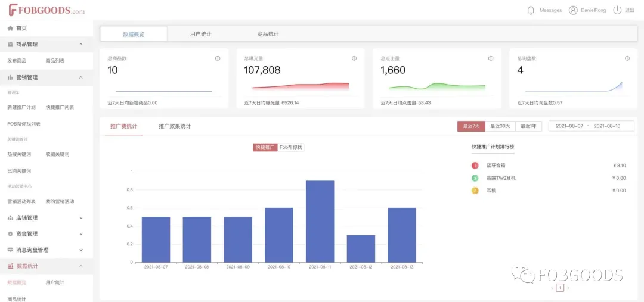Open 发布商品 in the sidebar
Image resolution: width=644 pixels, height=302 pixels.
pyautogui.click(x=17, y=61)
